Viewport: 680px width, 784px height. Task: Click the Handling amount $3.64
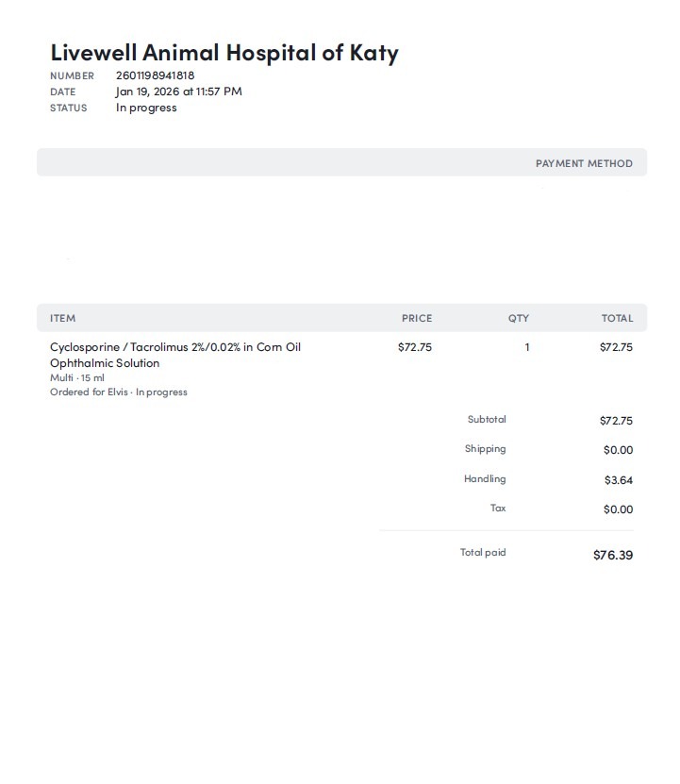pyautogui.click(x=618, y=480)
